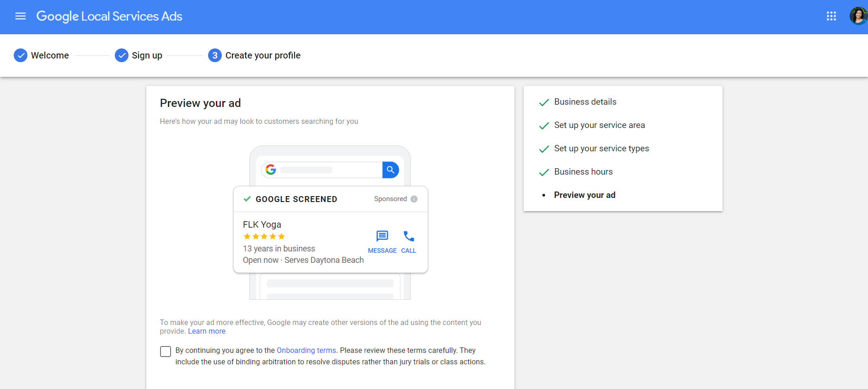Click the Google Screened green checkmark
The image size is (868, 389).
(247, 199)
